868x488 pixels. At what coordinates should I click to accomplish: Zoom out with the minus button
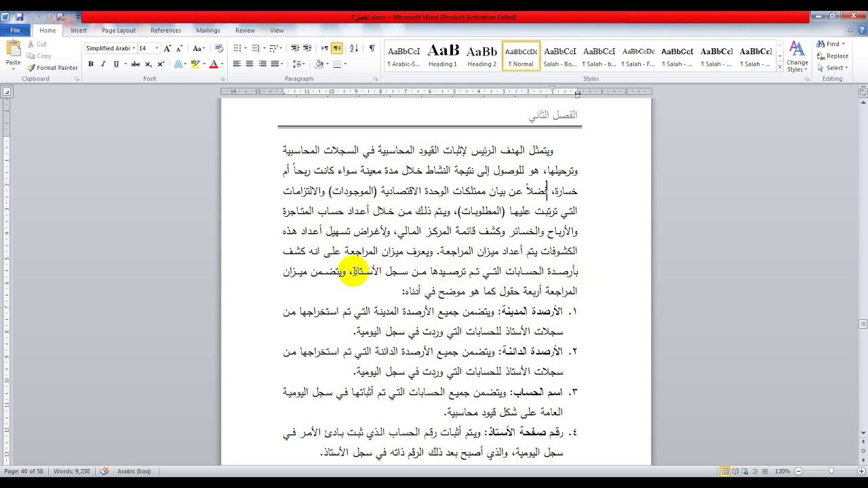(799, 471)
